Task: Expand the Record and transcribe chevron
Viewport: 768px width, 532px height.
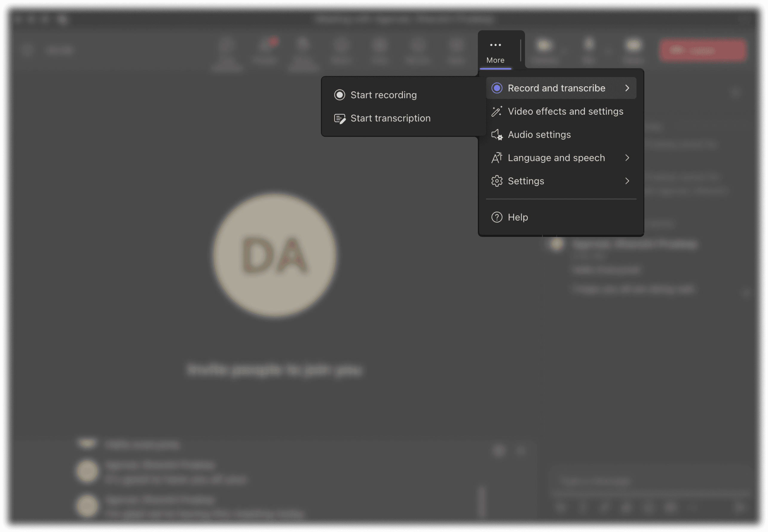Action: (627, 88)
